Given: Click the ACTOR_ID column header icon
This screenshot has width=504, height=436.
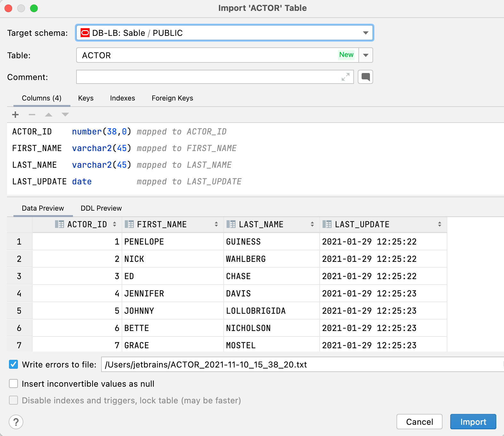Looking at the screenshot, I should (59, 224).
